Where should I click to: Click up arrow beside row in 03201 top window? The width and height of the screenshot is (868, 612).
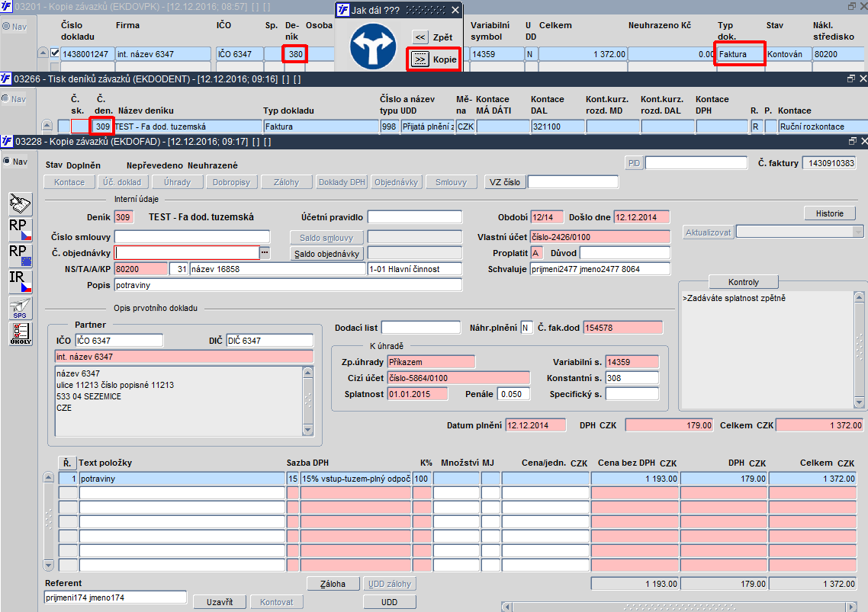(43, 53)
